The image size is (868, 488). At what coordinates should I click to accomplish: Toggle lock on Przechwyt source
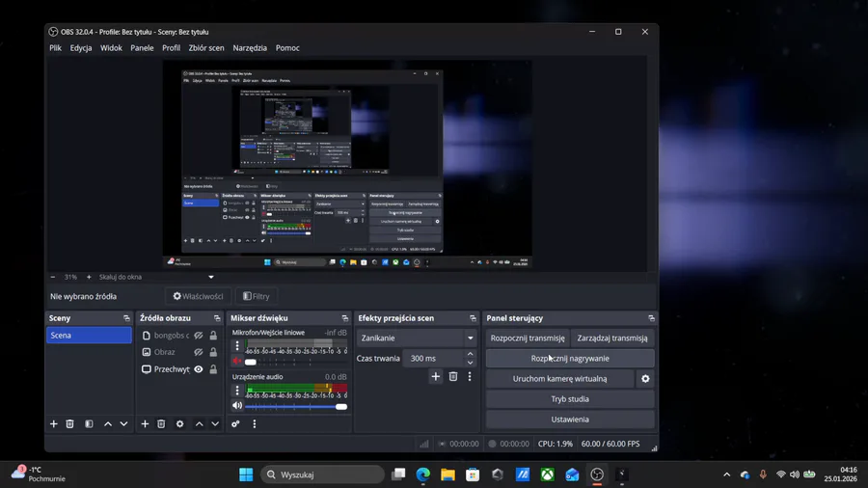(213, 369)
